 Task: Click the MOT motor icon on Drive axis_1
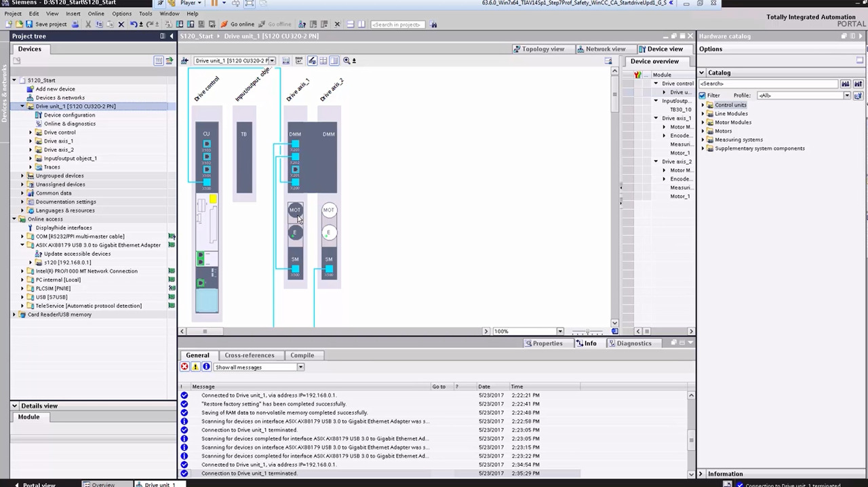click(x=295, y=210)
